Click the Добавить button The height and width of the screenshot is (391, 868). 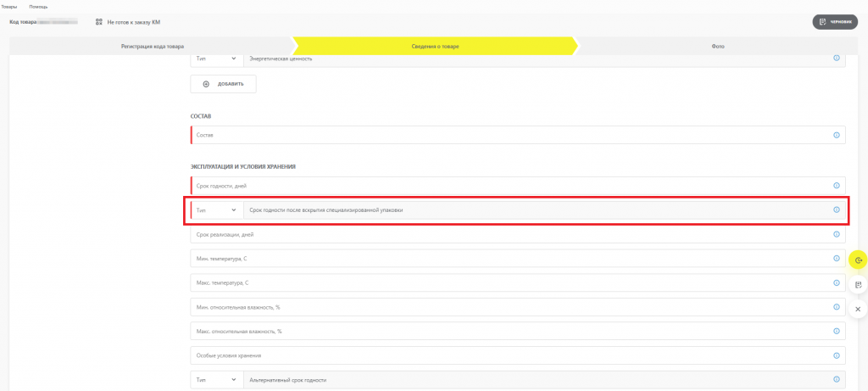coord(223,84)
